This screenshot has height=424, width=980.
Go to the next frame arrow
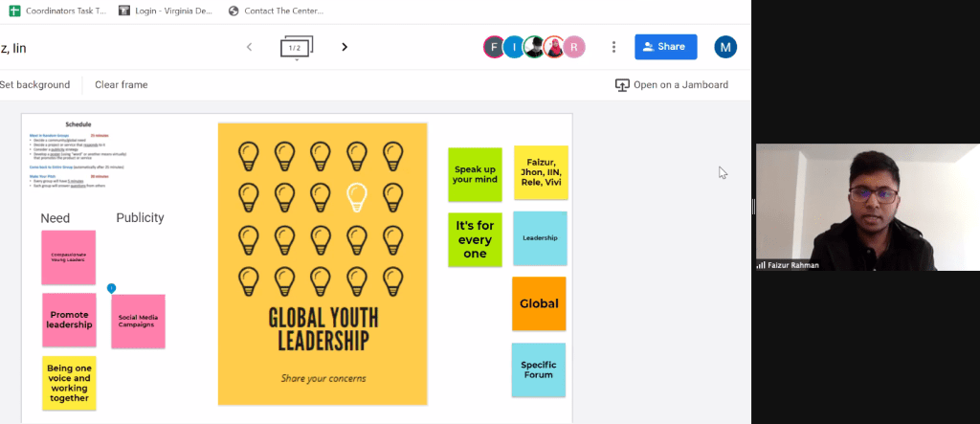pyautogui.click(x=345, y=47)
